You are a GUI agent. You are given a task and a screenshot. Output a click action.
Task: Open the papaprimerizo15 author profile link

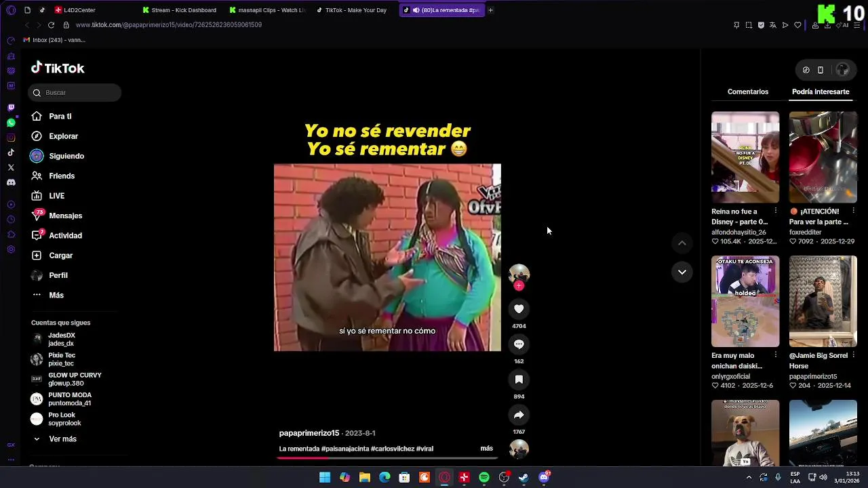pos(309,433)
